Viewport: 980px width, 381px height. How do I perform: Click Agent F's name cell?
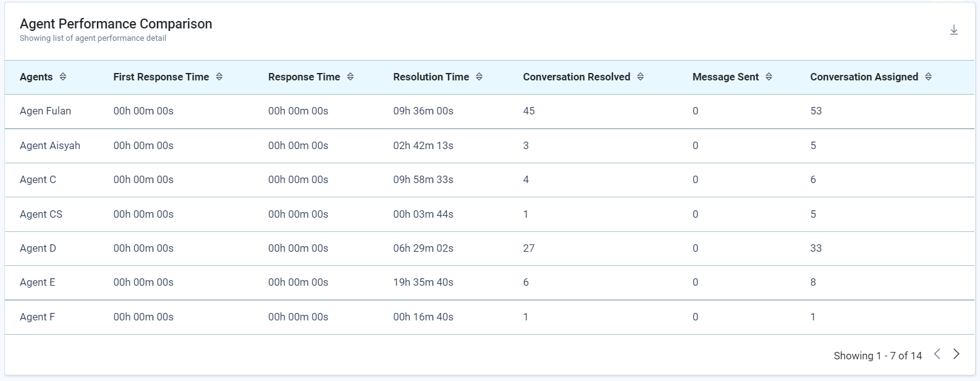[37, 317]
